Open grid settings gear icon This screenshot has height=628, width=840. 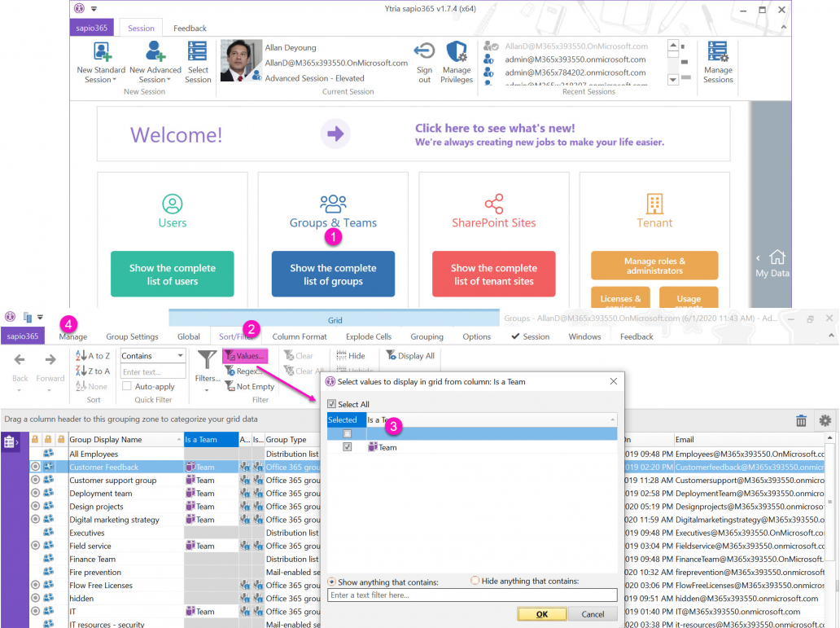(x=825, y=420)
